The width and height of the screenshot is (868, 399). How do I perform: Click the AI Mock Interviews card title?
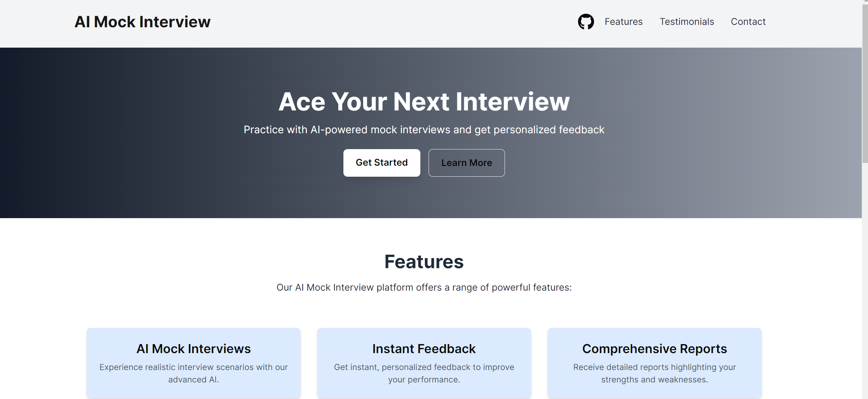coord(194,349)
